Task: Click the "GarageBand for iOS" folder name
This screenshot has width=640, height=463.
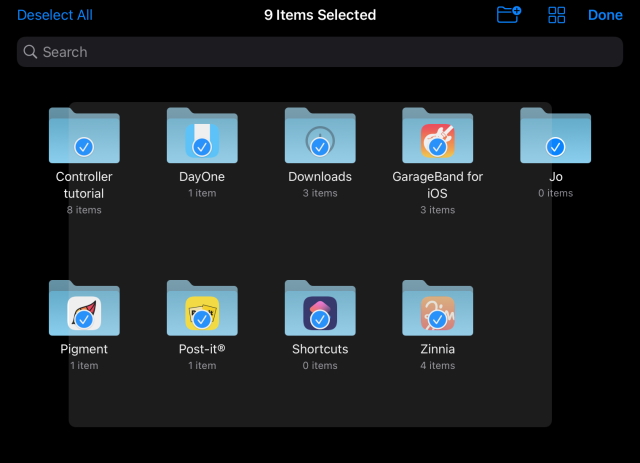Action: tap(438, 185)
